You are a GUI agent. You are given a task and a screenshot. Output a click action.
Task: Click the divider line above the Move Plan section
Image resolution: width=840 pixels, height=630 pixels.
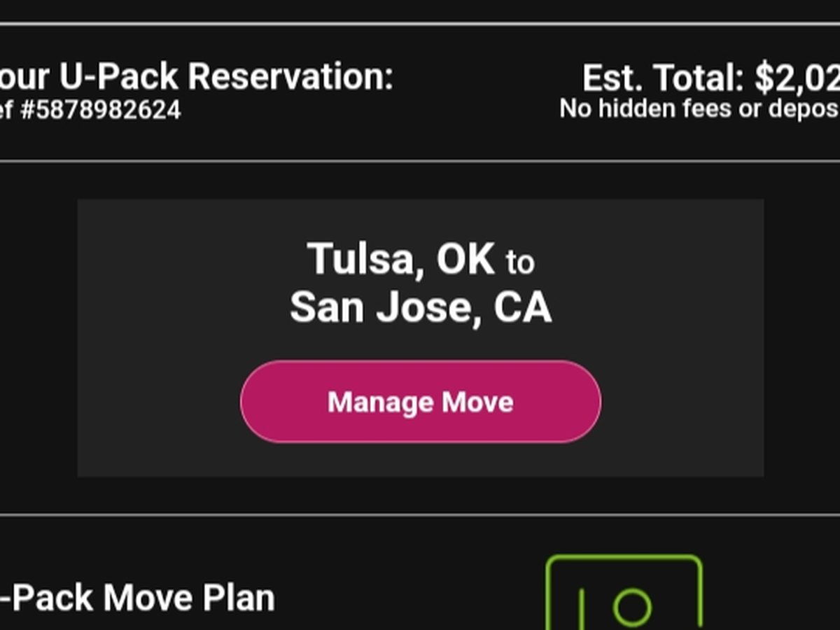coord(420,515)
